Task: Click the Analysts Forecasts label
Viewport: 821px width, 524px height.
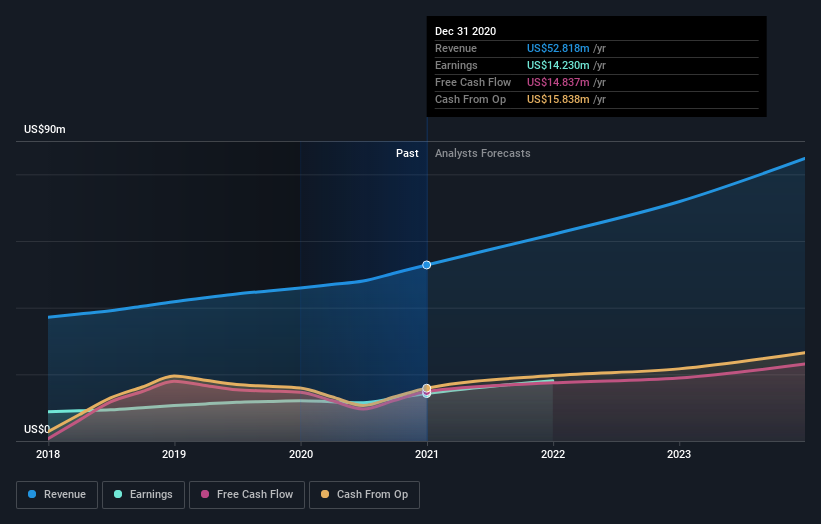Action: click(483, 153)
